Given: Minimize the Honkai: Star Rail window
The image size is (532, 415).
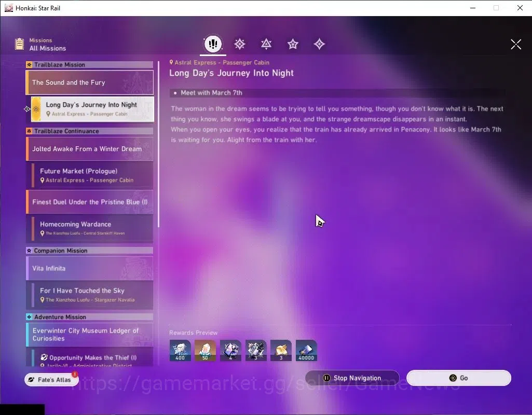Looking at the screenshot, I should pos(473,8).
